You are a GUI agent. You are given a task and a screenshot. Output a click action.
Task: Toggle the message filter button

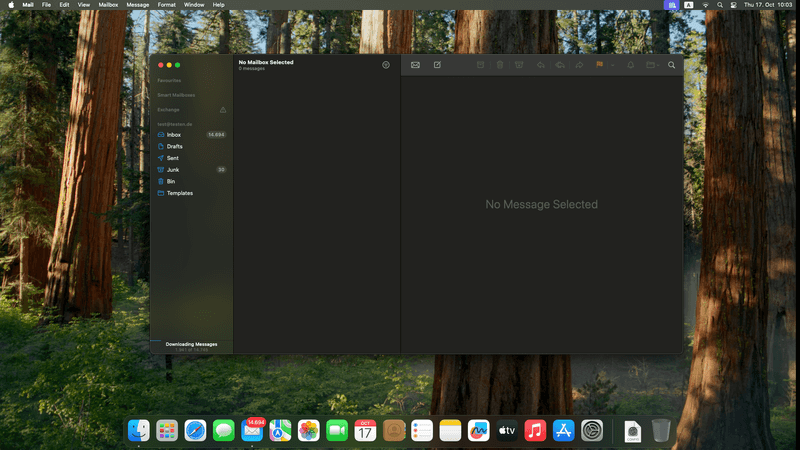click(386, 65)
